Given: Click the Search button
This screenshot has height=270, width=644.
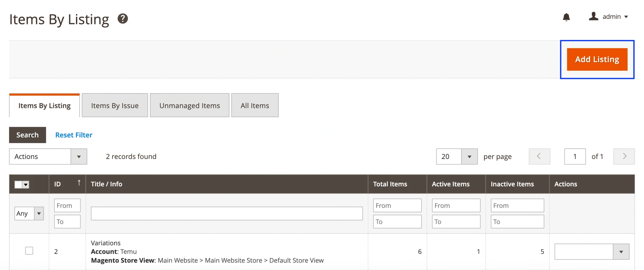Looking at the screenshot, I should 27,135.
